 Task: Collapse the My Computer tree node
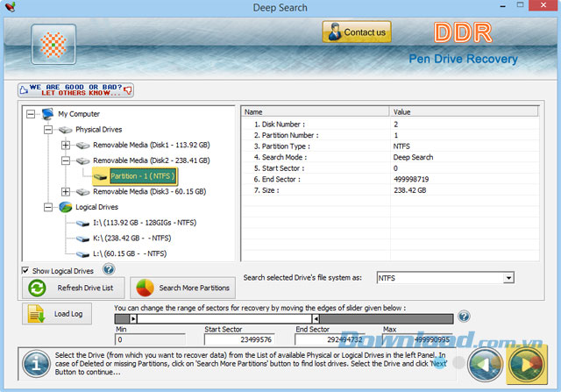pyautogui.click(x=31, y=114)
